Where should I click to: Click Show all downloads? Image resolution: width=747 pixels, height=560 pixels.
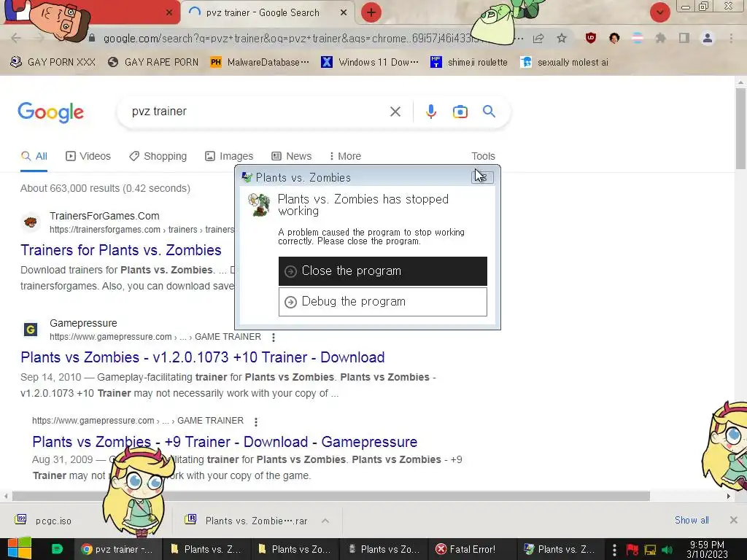692,520
